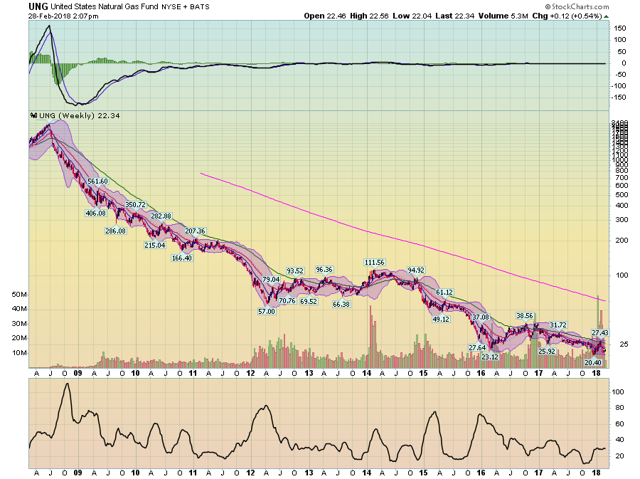Click the 20.40 price annotation

(593, 362)
